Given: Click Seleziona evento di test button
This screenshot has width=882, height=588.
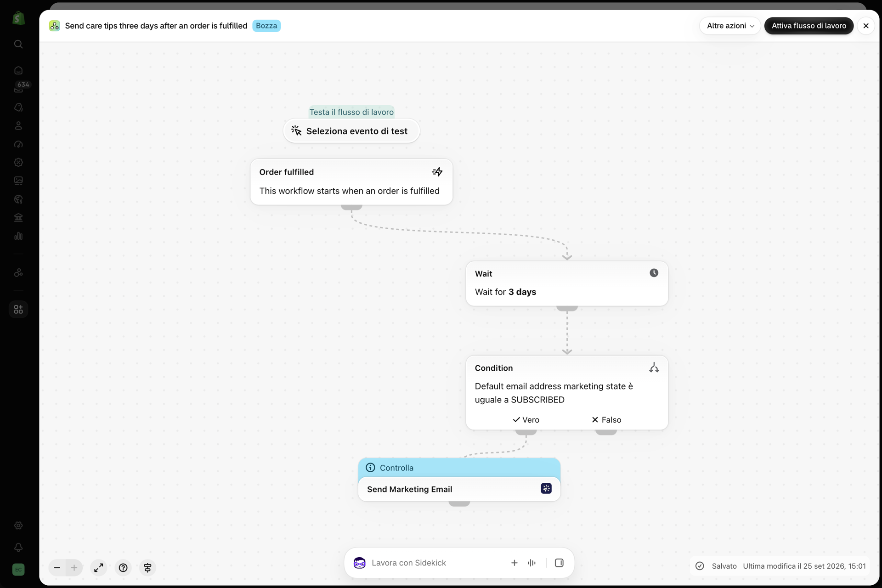Looking at the screenshot, I should coord(351,131).
